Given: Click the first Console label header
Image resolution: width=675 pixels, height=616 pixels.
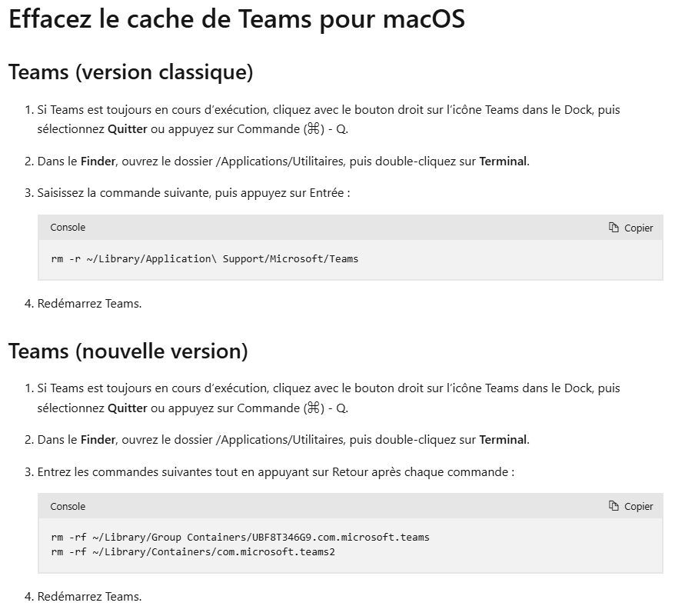Looking at the screenshot, I should tap(68, 228).
